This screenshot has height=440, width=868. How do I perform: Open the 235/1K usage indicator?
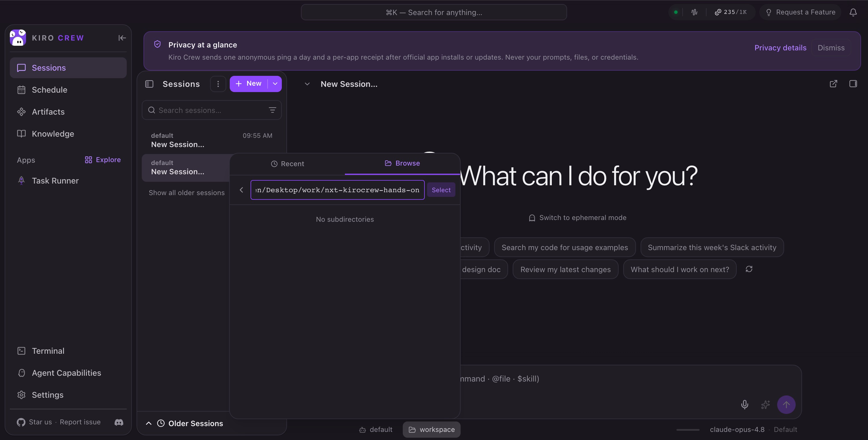(731, 12)
